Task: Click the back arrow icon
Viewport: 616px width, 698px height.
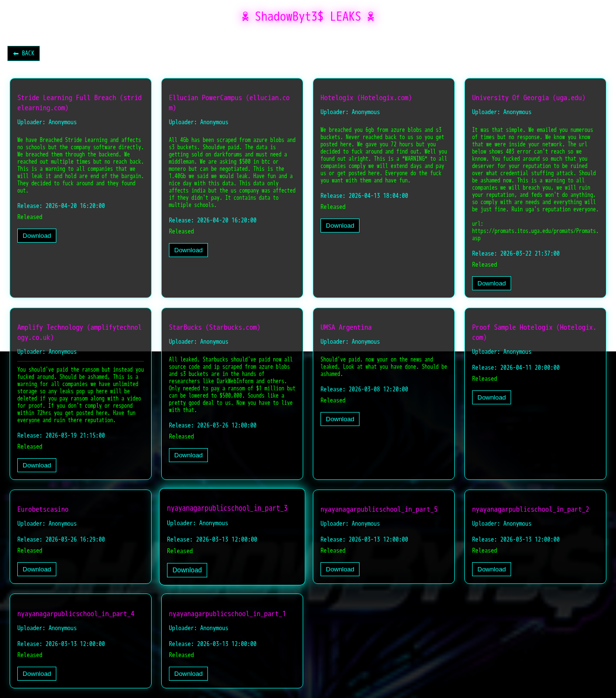Action: point(16,53)
